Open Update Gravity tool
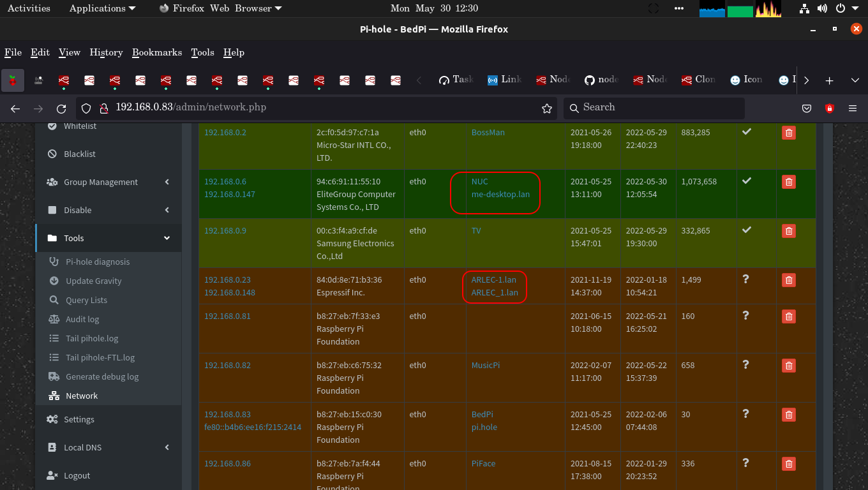 point(93,281)
